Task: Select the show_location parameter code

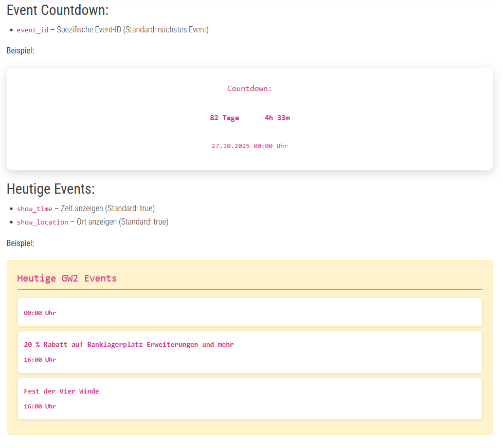Action: [42, 222]
